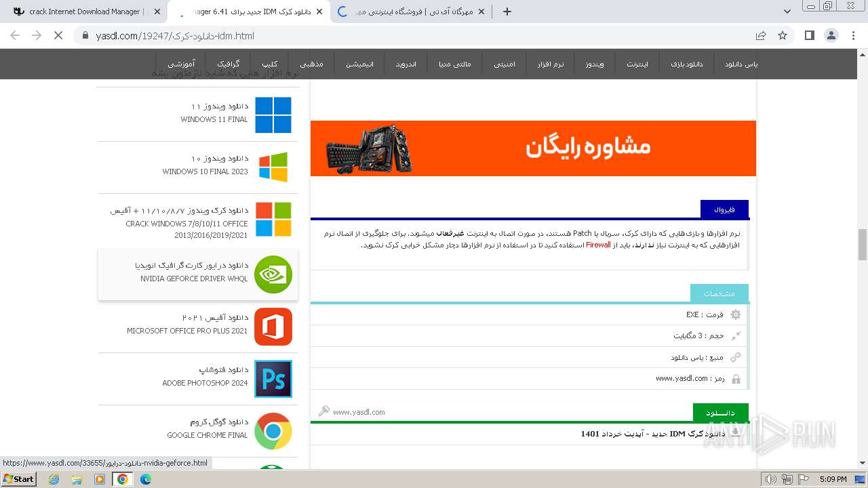Open the Chrome profile avatar icon
Viewport: 868px width, 488px height.
[831, 35]
